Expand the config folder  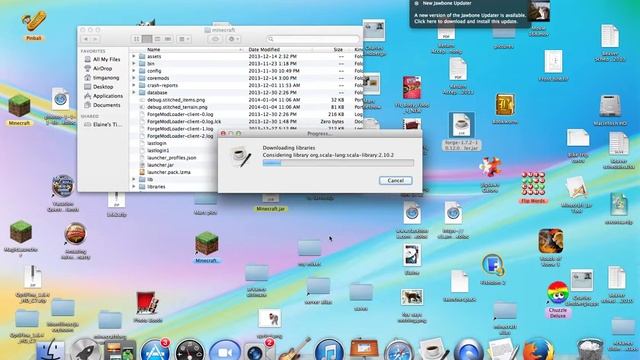tap(134, 71)
